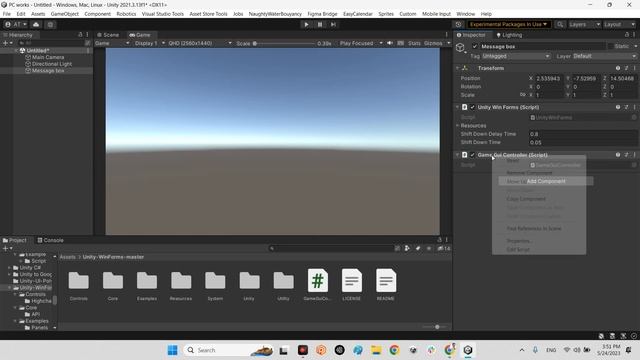Open the Tag Untagged dropdown
Screen dimensions: 640x360
pyautogui.click(x=516, y=56)
